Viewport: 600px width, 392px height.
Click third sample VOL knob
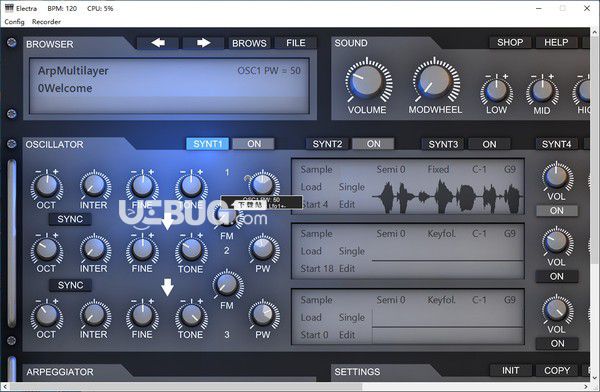pyautogui.click(x=557, y=309)
